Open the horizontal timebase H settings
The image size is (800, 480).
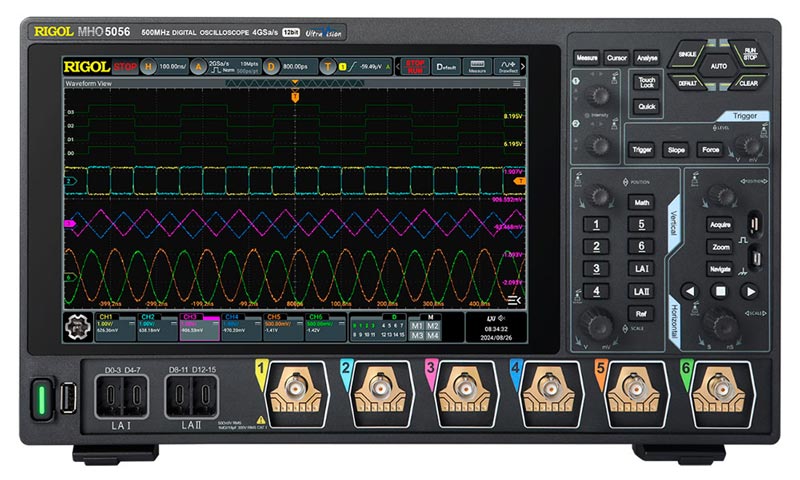[148, 66]
